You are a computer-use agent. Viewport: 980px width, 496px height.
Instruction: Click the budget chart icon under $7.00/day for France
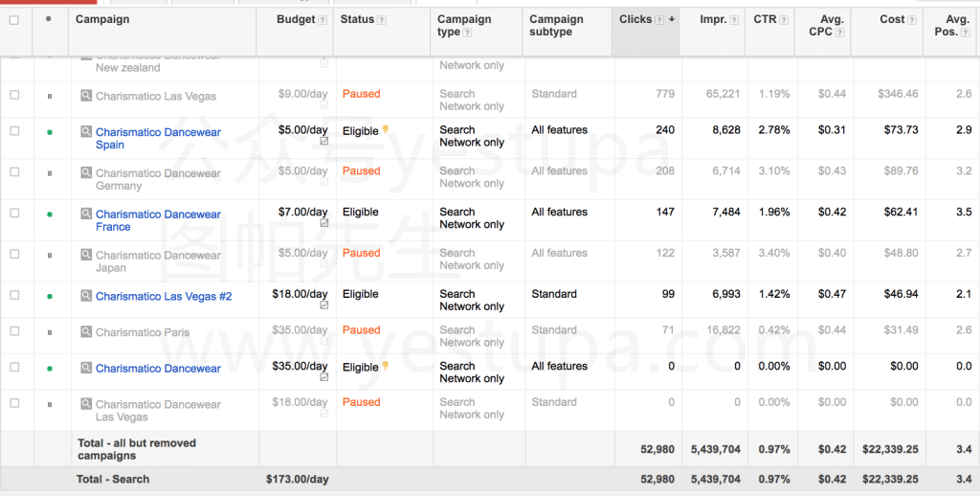(323, 223)
